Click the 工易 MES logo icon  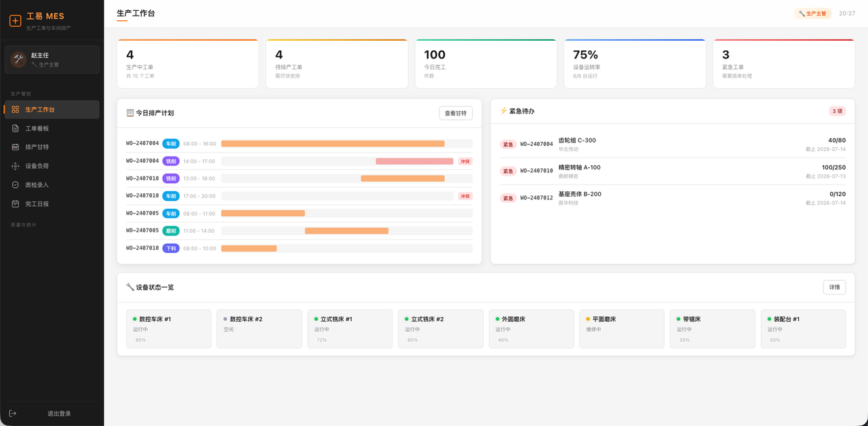15,21
